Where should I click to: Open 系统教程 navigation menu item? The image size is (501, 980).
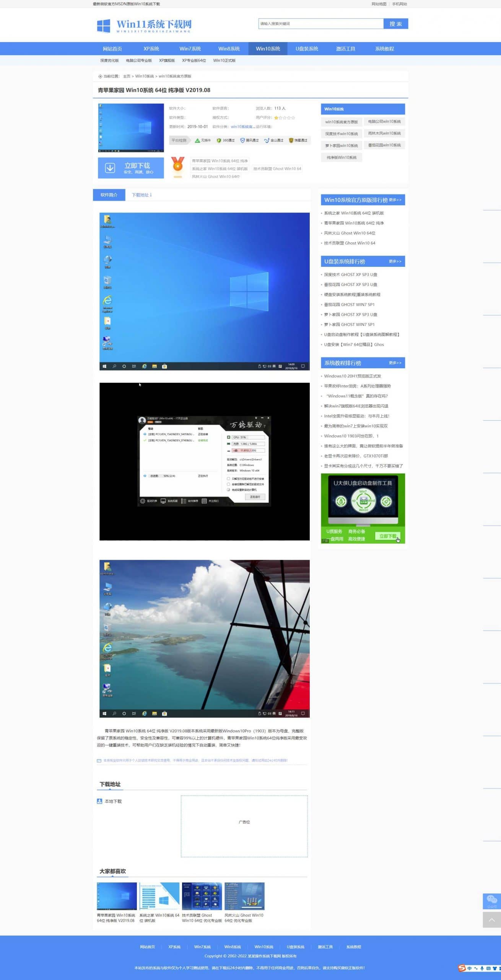tap(384, 49)
